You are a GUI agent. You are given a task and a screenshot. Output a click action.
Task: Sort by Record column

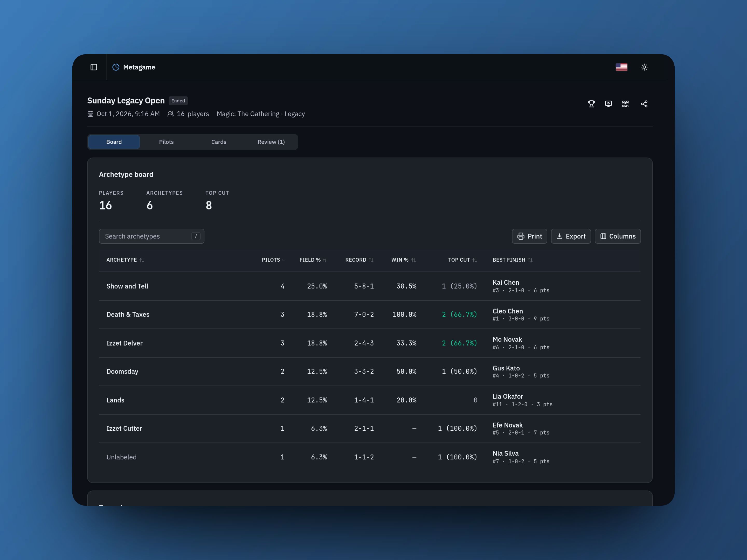click(x=359, y=260)
